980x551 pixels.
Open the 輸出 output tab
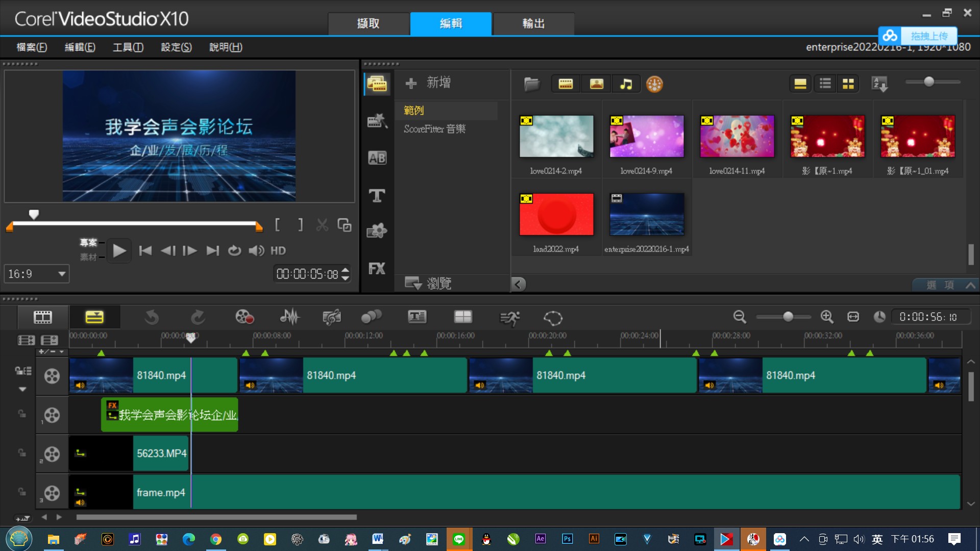pyautogui.click(x=534, y=23)
